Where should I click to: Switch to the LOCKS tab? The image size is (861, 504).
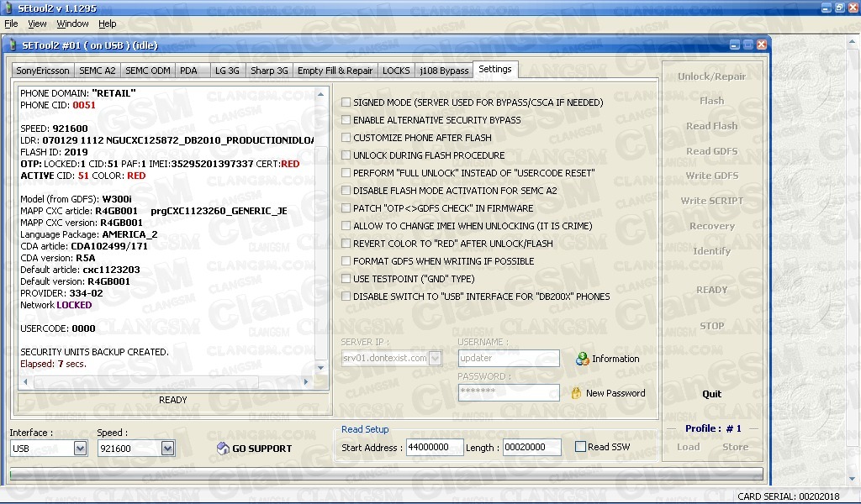(x=396, y=71)
